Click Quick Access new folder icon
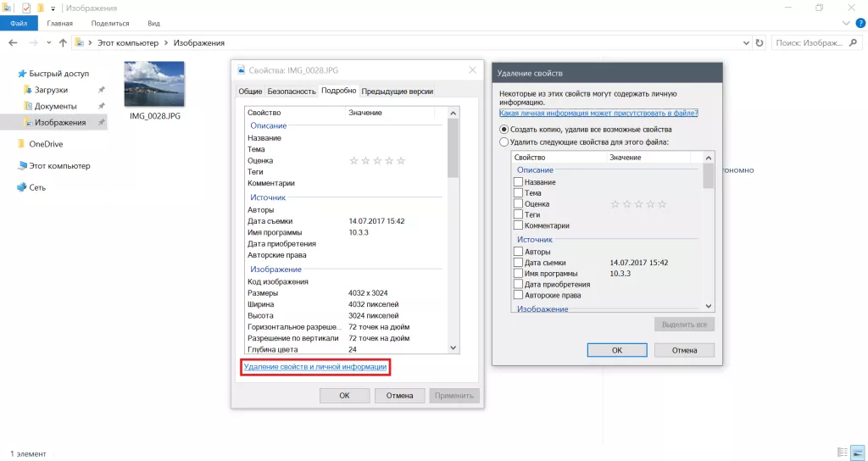The height and width of the screenshot is (461, 868). click(x=41, y=8)
